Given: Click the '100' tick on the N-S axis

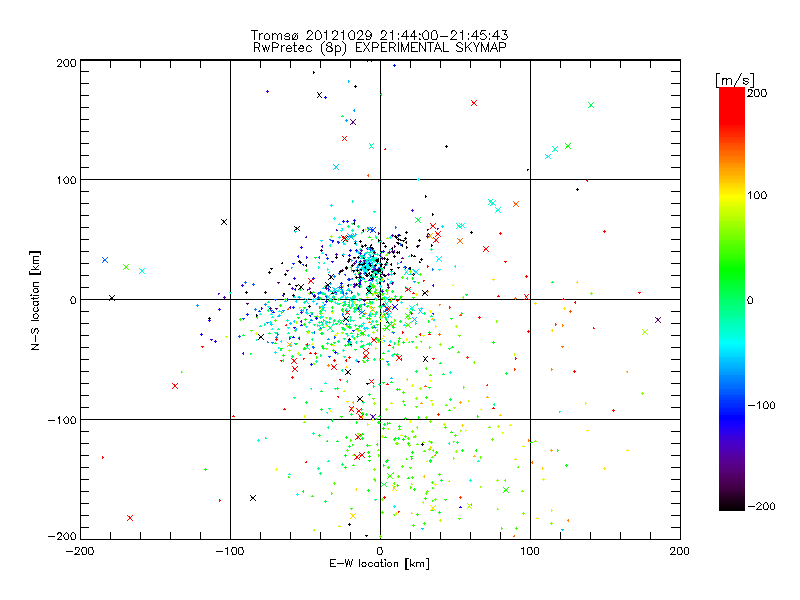Looking at the screenshot, I should pos(67,180).
